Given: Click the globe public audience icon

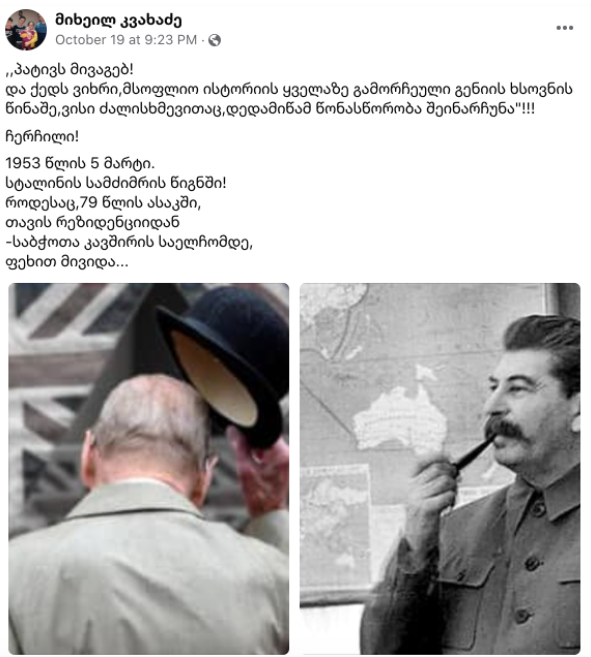Looking at the screenshot, I should (x=215, y=40).
